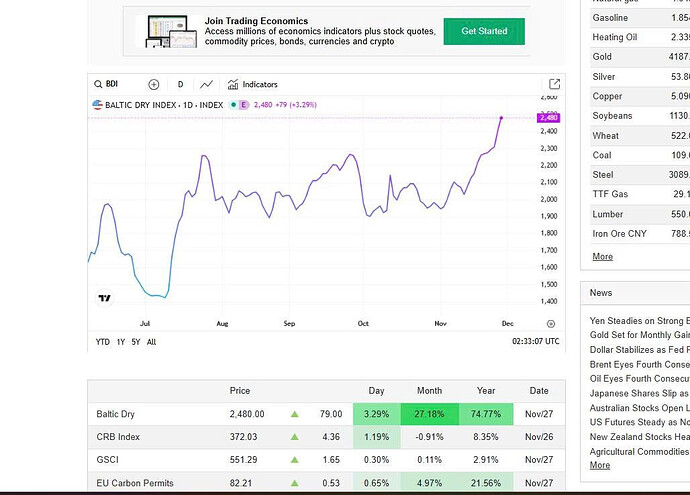Click the chart popout share icon
690x495 pixels.
pyautogui.click(x=554, y=85)
